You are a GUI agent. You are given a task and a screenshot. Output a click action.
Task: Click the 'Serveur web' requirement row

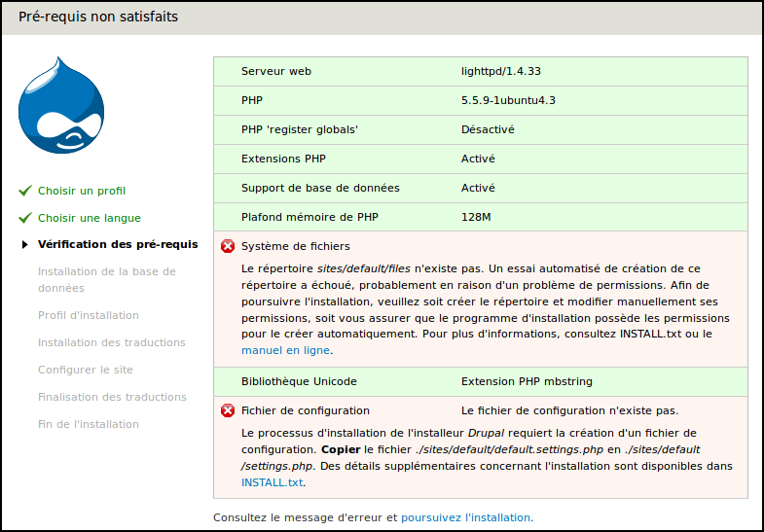(481, 71)
